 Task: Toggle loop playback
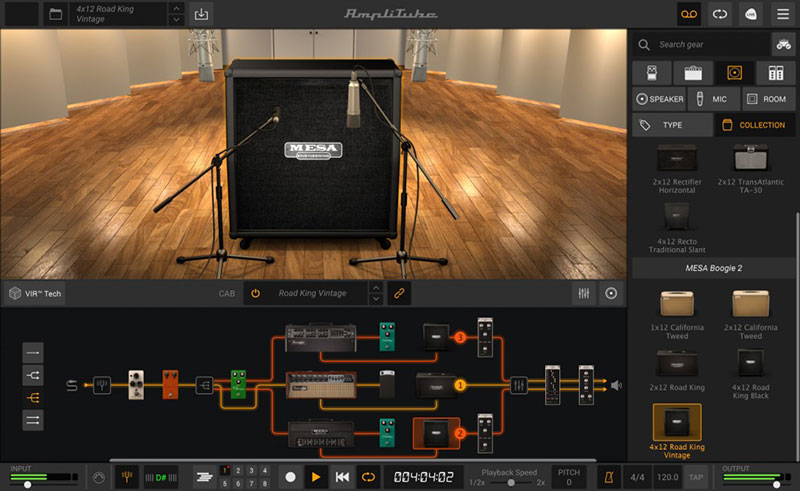tap(368, 477)
